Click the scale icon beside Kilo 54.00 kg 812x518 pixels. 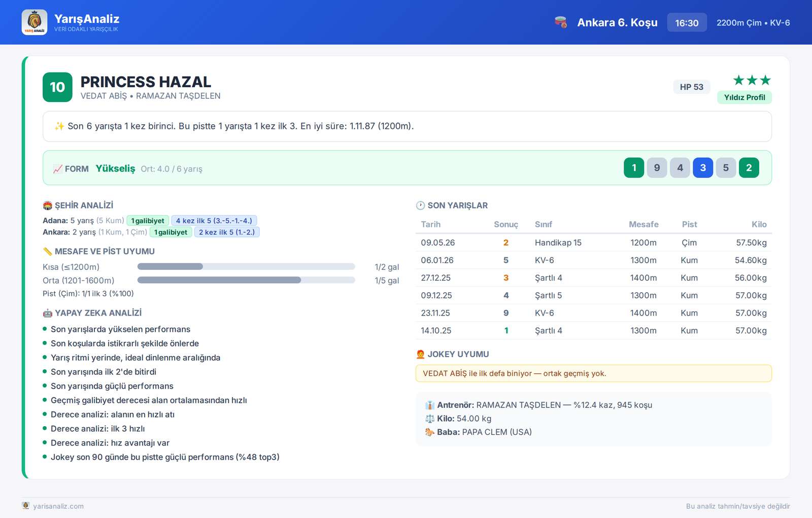[x=430, y=419]
